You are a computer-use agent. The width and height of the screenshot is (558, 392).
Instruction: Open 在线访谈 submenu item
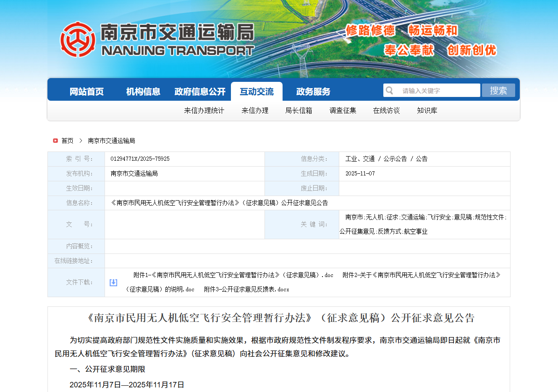386,110
